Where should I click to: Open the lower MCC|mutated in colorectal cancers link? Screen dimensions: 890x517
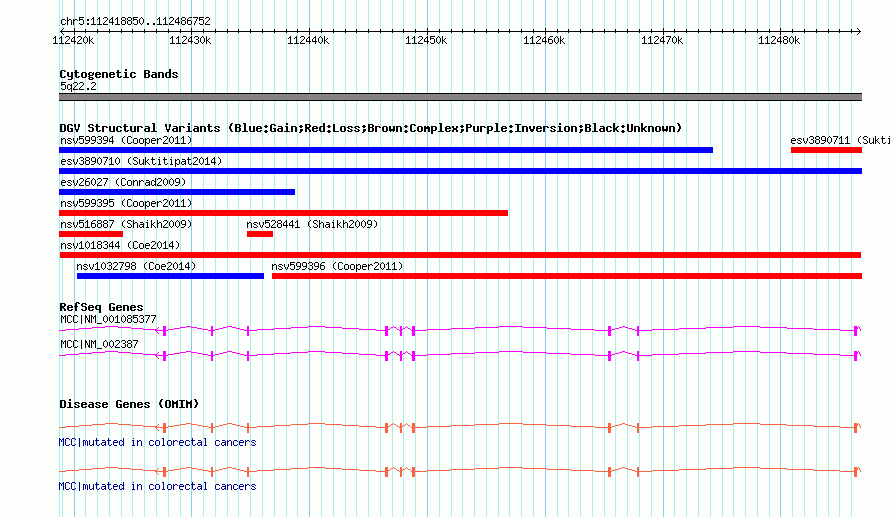(157, 486)
